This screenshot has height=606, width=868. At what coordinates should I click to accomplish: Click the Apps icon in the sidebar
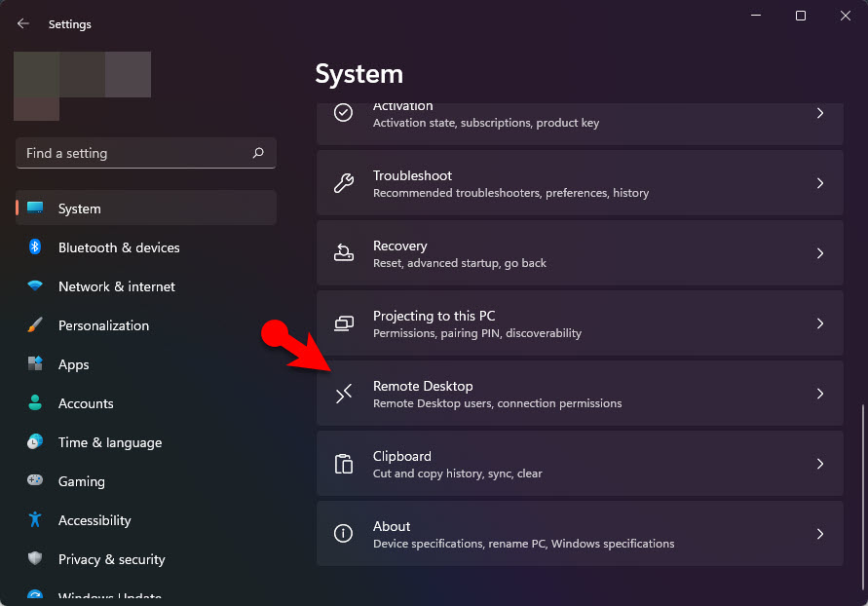(35, 363)
